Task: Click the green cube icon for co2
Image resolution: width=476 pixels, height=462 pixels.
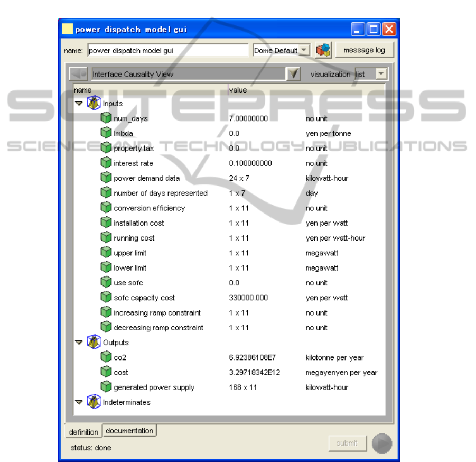Action: point(106,358)
